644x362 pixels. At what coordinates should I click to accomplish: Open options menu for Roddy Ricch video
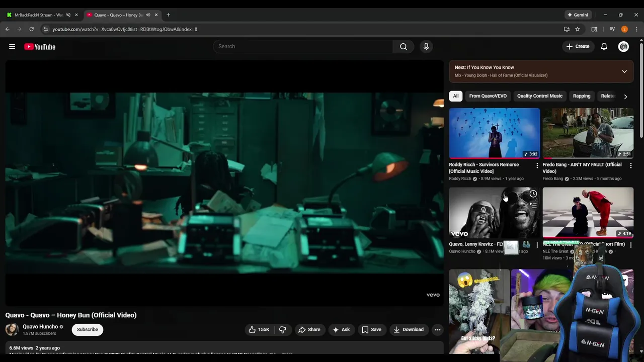[x=537, y=165]
